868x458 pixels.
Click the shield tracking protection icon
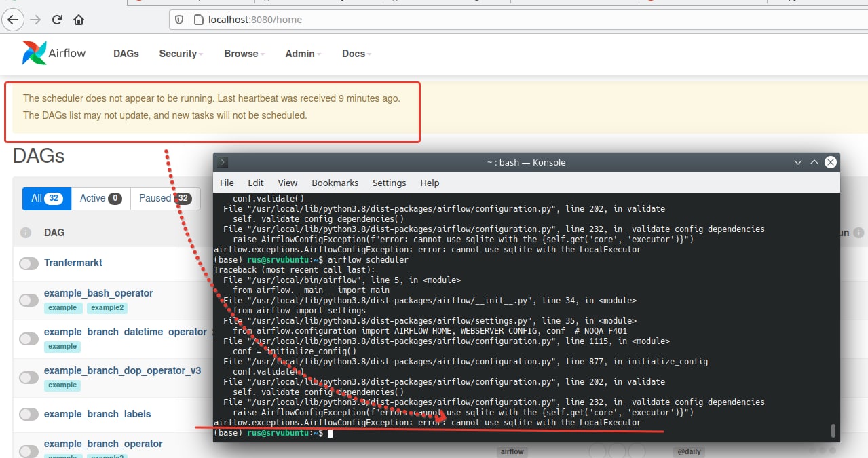(x=179, y=20)
